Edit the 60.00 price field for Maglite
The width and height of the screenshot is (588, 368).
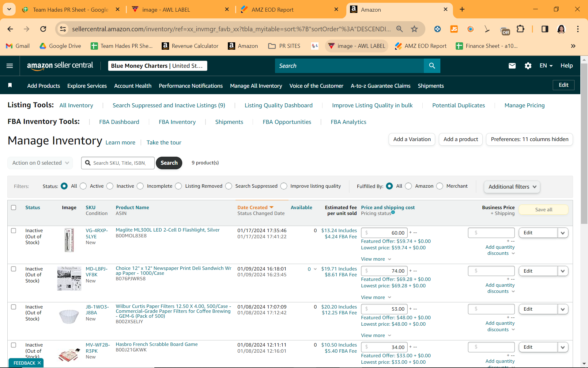(384, 233)
